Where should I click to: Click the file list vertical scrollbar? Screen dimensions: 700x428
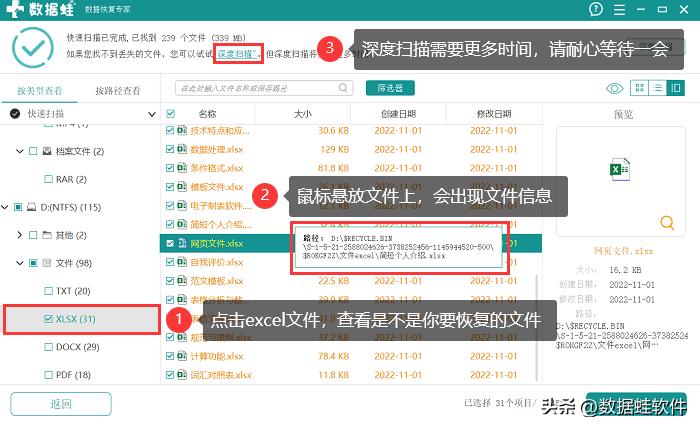tap(537, 328)
